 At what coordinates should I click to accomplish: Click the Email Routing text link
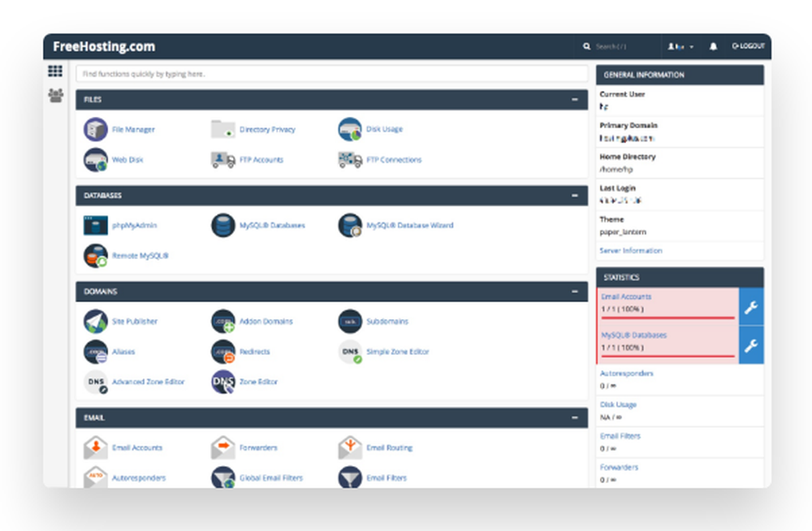click(x=390, y=448)
